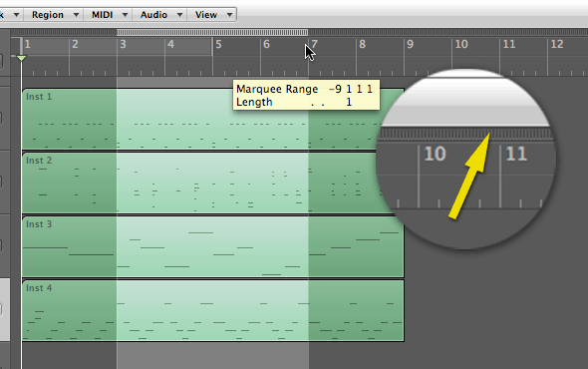The height and width of the screenshot is (369, 588).
Task: Click the Inst 1 region name label
Action: (39, 97)
